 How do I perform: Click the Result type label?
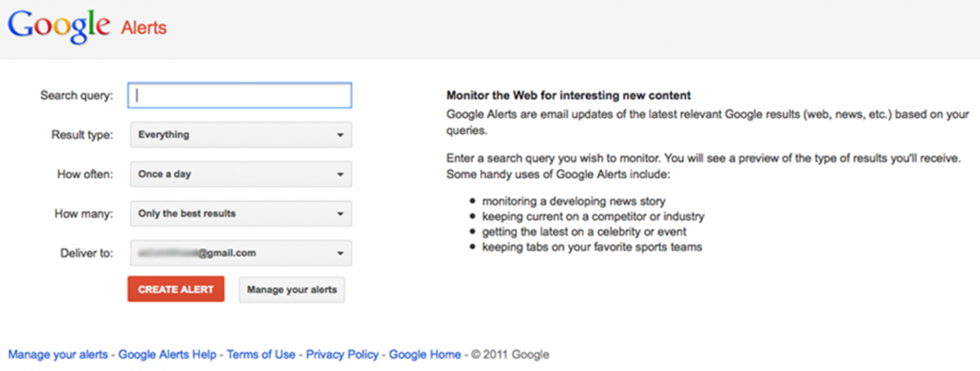[x=82, y=135]
